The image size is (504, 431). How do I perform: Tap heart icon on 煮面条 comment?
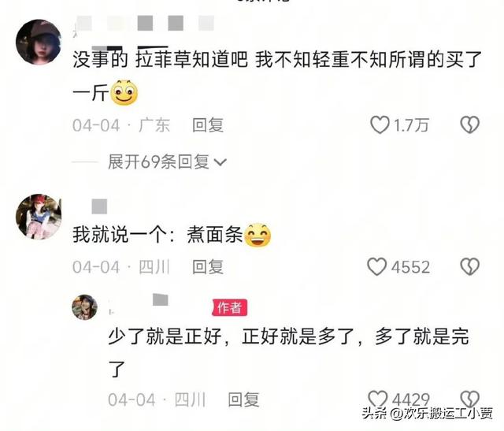[376, 266]
